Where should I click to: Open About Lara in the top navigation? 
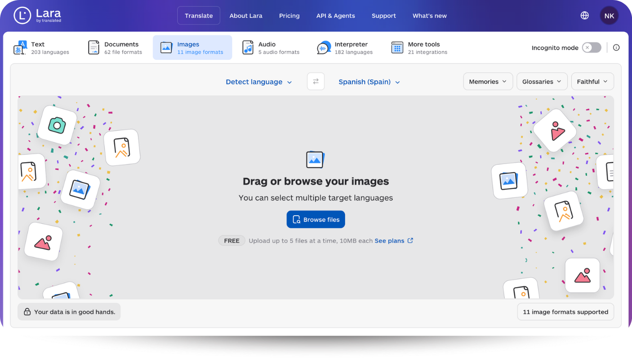click(x=246, y=16)
